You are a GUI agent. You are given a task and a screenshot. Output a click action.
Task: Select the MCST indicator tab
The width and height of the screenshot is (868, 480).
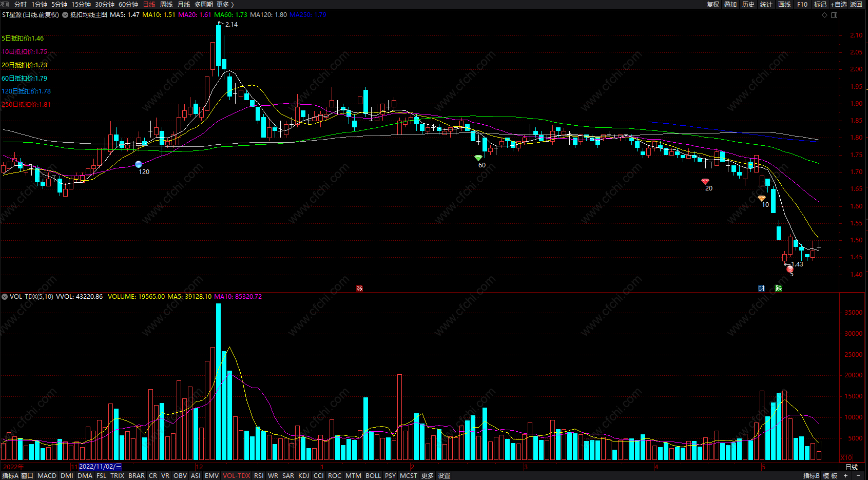(x=409, y=476)
